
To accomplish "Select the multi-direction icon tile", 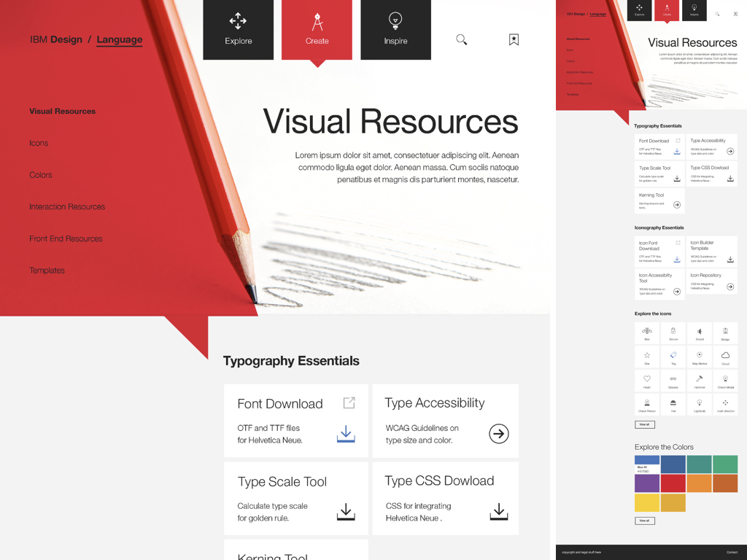I will 725,404.
